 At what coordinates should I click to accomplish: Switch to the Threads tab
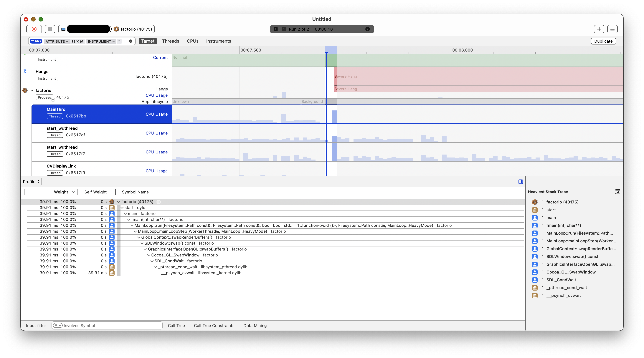(x=171, y=41)
